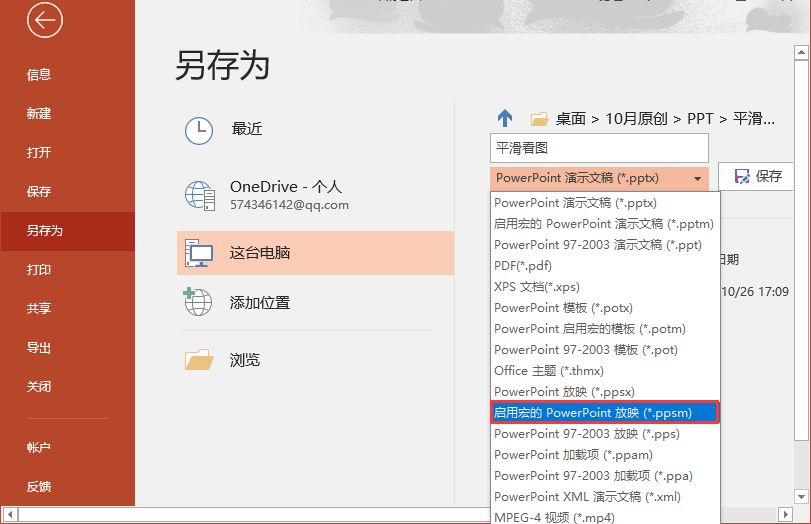
Task: Open the 共享 page
Action: [x=67, y=309]
